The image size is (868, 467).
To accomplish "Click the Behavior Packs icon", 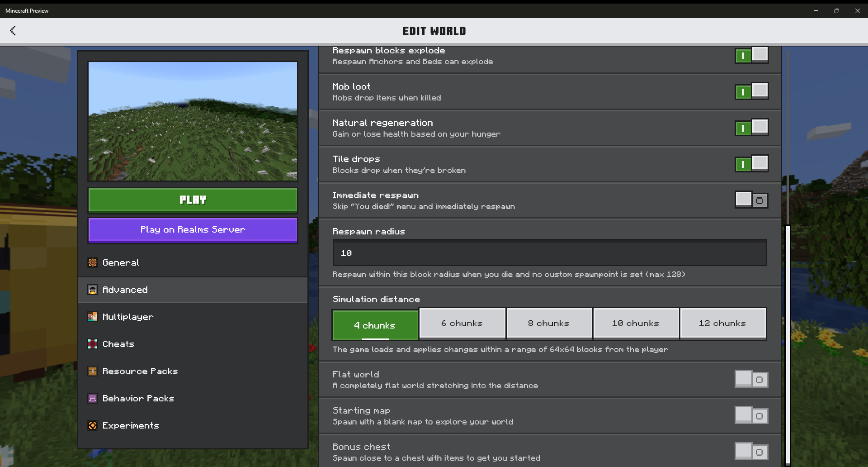I will tap(93, 398).
